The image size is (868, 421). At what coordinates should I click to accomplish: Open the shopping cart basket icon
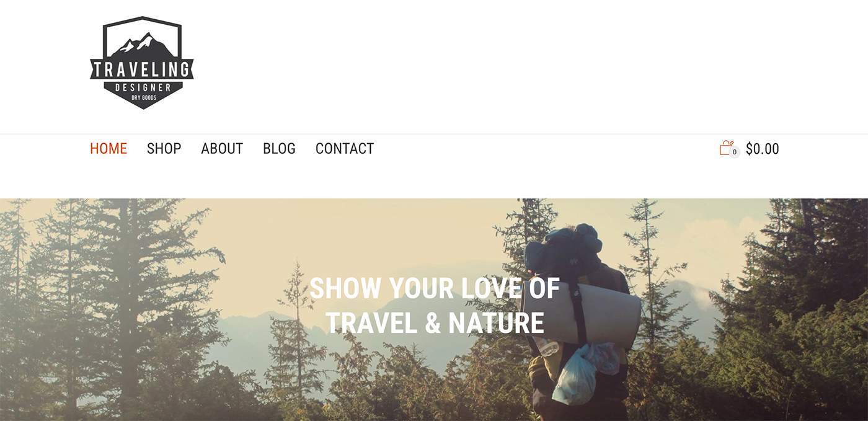click(x=727, y=148)
